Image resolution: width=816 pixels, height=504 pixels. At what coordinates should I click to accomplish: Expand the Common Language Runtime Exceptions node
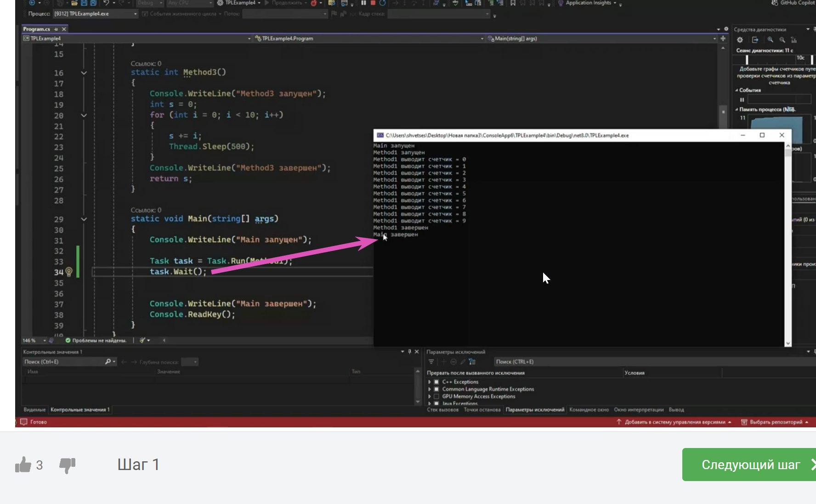click(430, 389)
